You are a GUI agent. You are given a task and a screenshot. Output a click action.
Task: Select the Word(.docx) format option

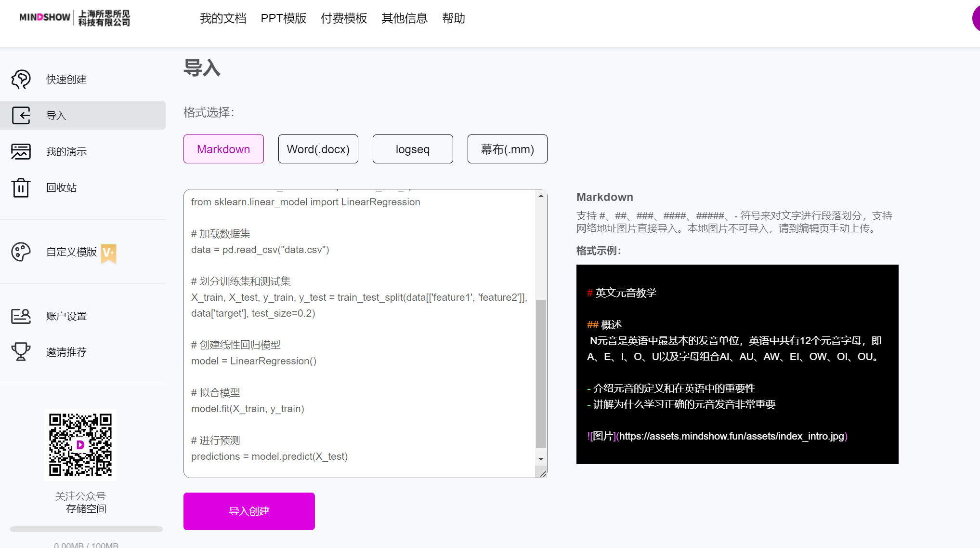(318, 149)
